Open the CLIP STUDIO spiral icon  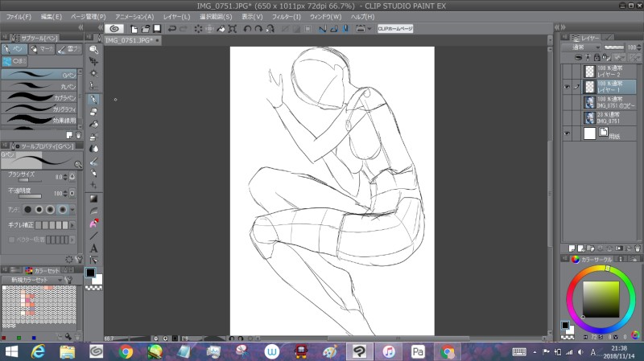pos(114,29)
